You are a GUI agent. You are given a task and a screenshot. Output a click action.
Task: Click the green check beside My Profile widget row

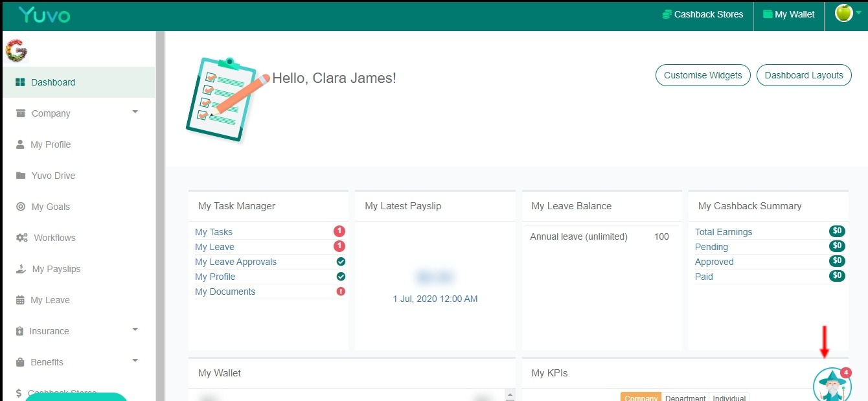341,277
